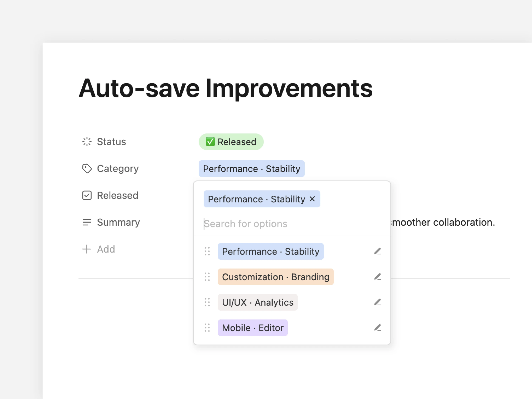The height and width of the screenshot is (399, 532).
Task: Click edit pencil for Mobile · Editor option
Action: click(x=377, y=328)
